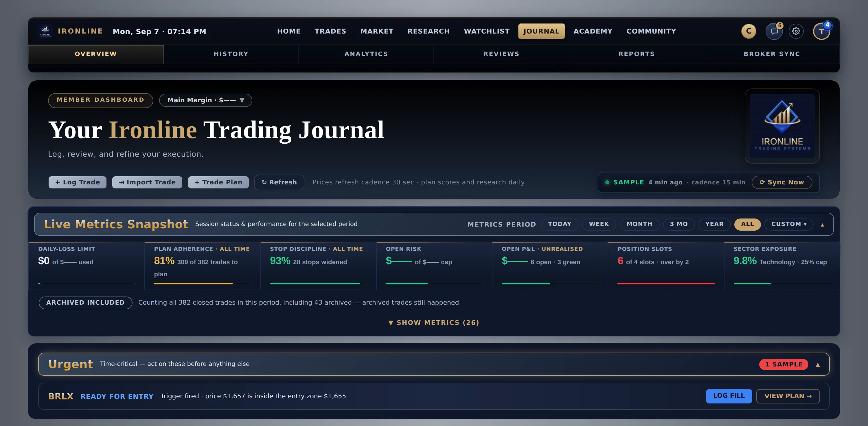Viewport: 868px width, 426px height.
Task: Click the Sync Now button
Action: 782,182
